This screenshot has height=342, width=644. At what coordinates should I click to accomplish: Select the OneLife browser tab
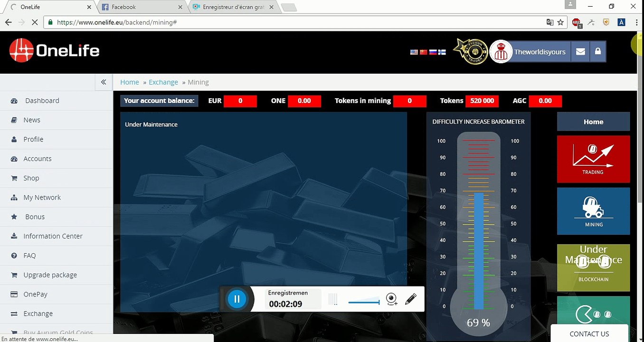50,7
